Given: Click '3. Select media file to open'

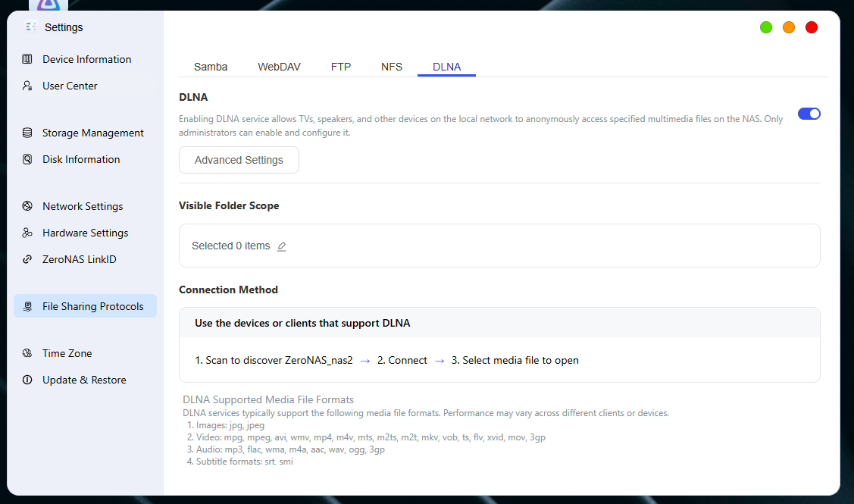Looking at the screenshot, I should (x=515, y=360).
